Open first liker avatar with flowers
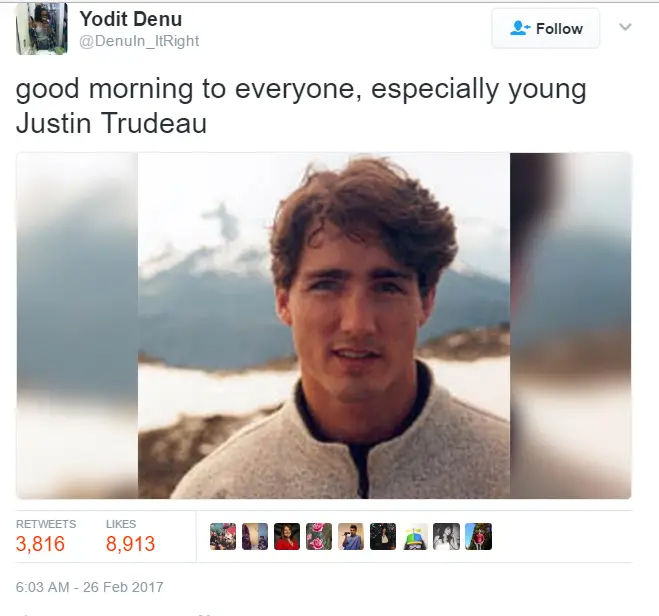The image size is (659, 616). (223, 536)
